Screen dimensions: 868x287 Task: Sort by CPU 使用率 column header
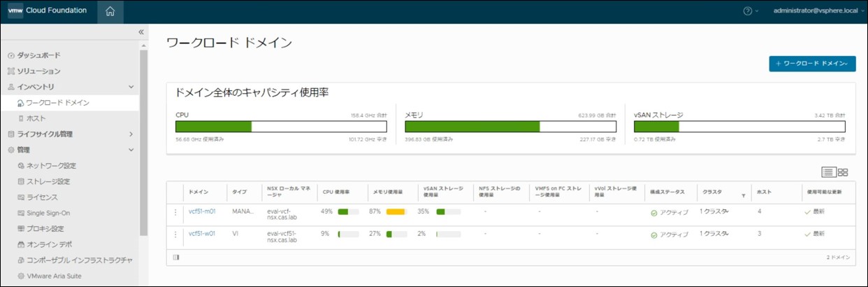tap(336, 191)
